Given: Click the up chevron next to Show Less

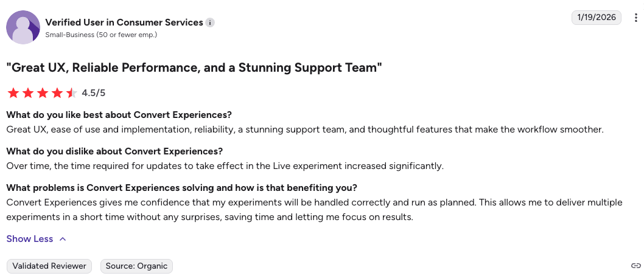Looking at the screenshot, I should [x=63, y=239].
